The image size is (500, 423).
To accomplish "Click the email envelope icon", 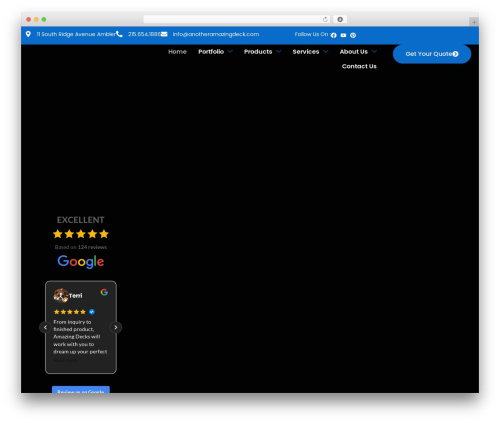I will 164,34.
